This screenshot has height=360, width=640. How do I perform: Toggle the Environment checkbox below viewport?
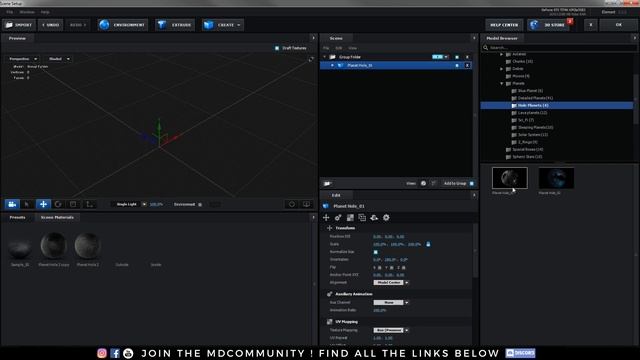pos(200,204)
